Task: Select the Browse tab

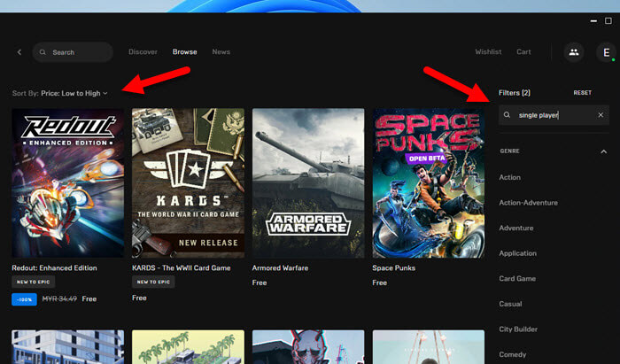Action: [x=184, y=51]
